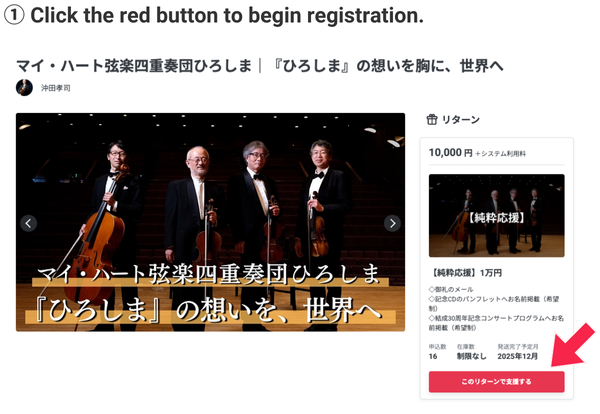The image size is (600, 414).
Task: Open the main string quartet banner image
Action: pos(210,222)
